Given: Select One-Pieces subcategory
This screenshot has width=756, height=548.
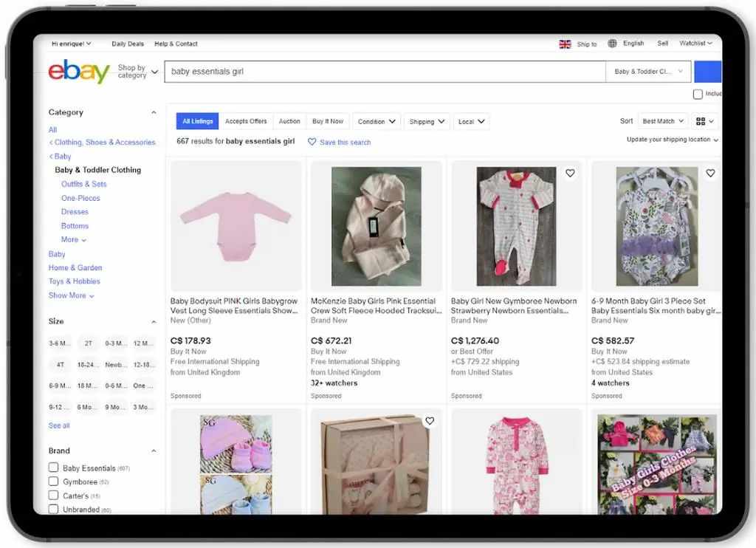Looking at the screenshot, I should (80, 198).
